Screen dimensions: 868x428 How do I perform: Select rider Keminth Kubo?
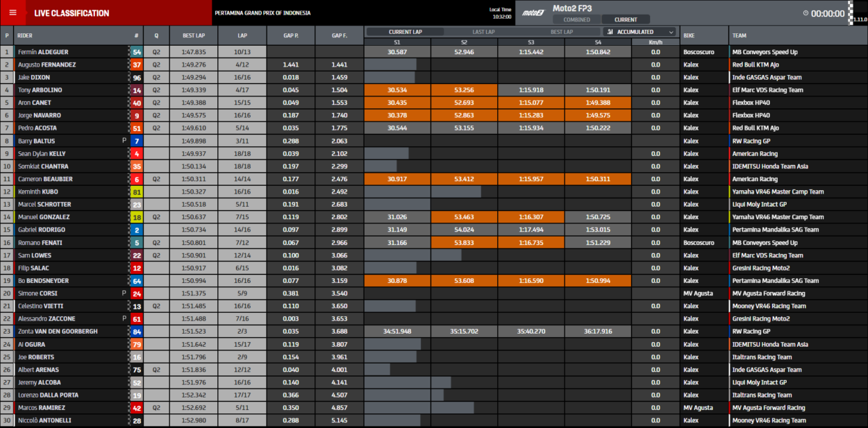(38, 191)
